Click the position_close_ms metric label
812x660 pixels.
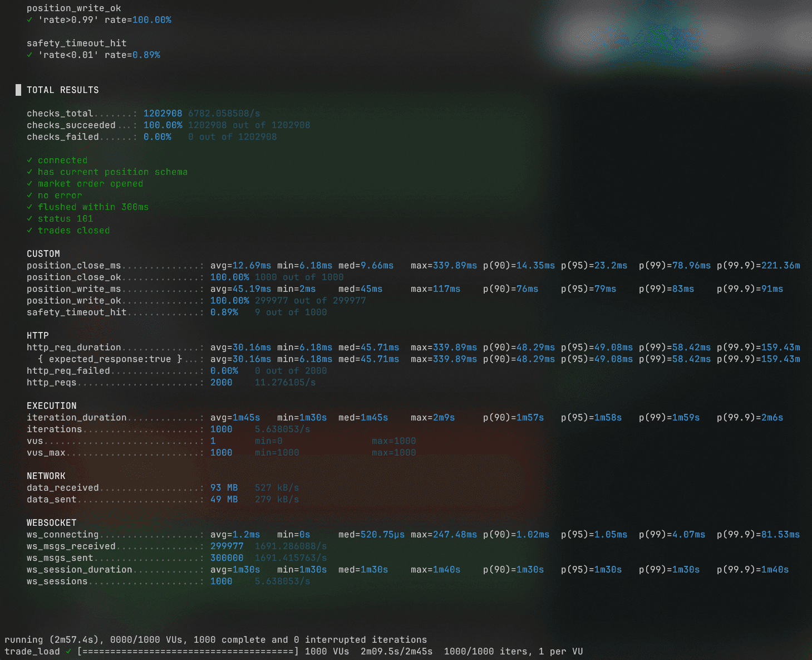pyautogui.click(x=74, y=266)
